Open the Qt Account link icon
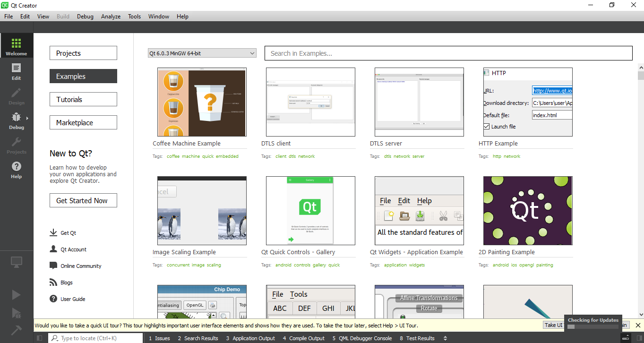The image size is (644, 343). tap(53, 249)
